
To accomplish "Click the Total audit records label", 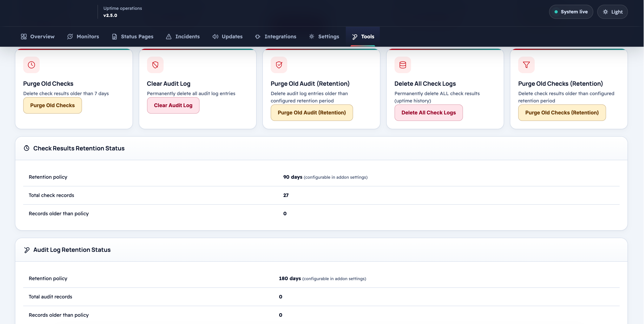I will 50,297.
